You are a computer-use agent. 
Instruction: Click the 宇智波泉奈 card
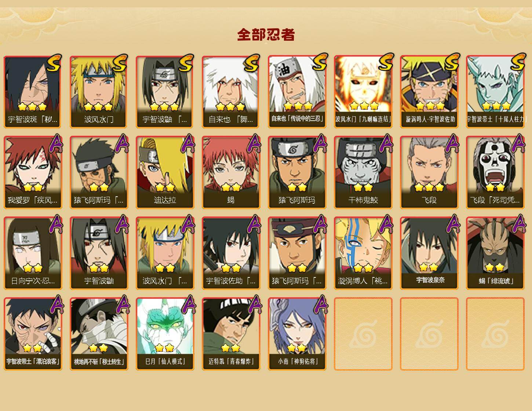[x=429, y=253]
